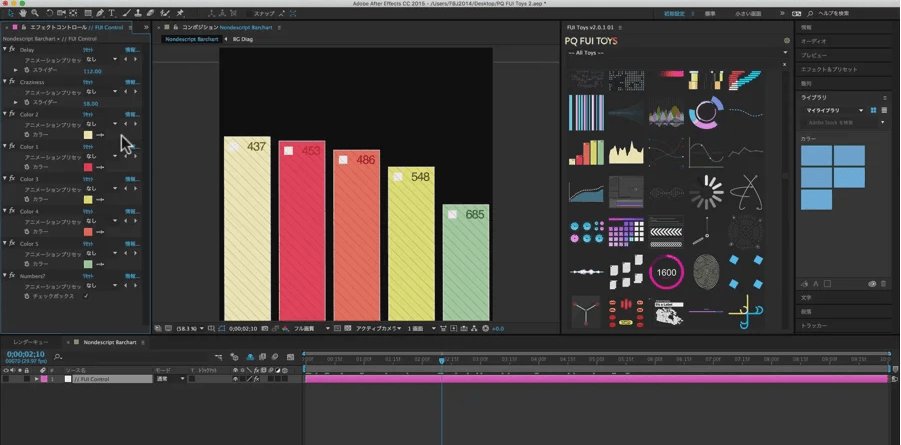Open the Color 2 color swatch
901x445 pixels.
(88, 135)
